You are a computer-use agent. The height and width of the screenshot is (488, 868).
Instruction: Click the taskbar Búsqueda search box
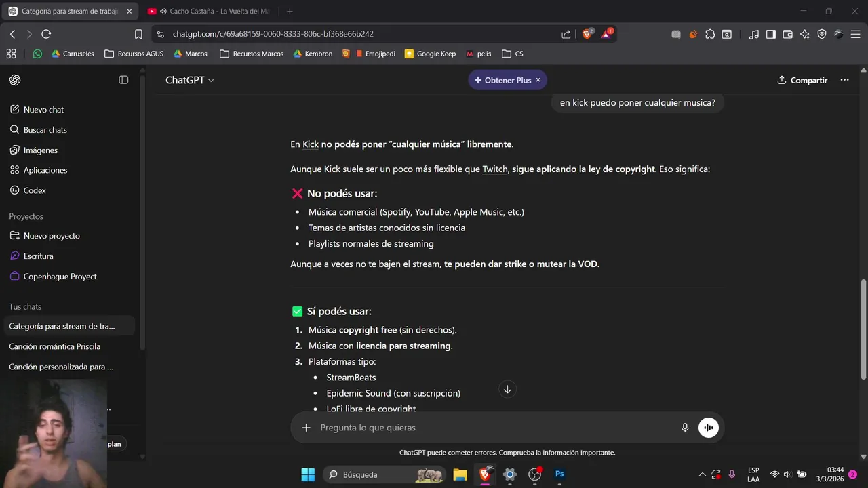click(385, 474)
